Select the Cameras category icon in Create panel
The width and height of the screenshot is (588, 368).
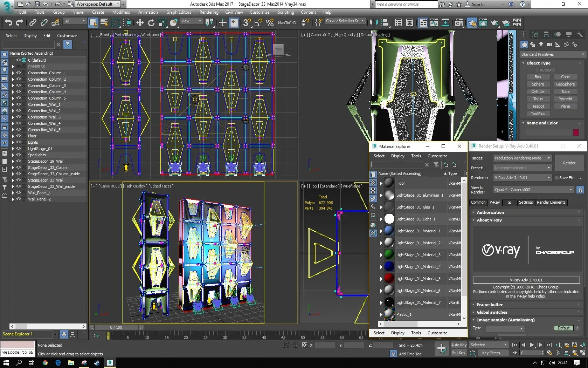[x=549, y=45]
